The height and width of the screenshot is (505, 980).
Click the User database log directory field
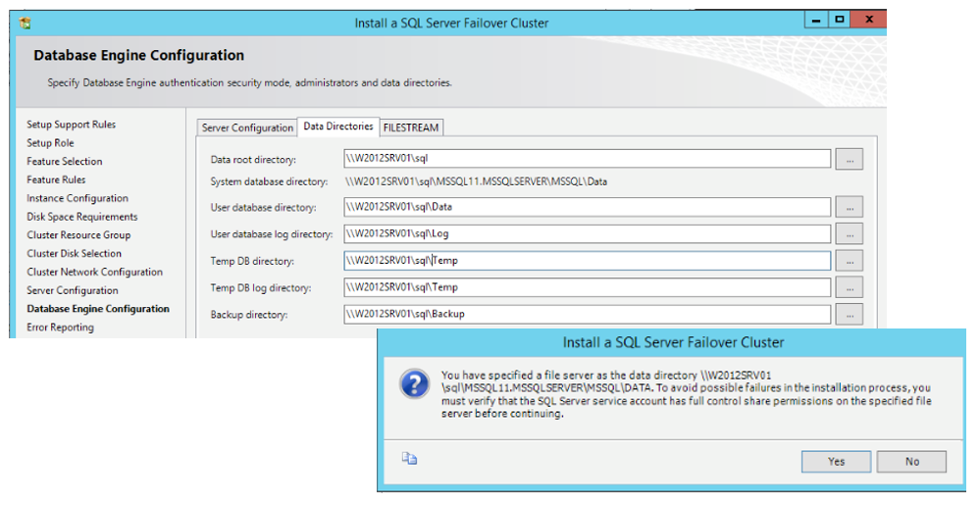(587, 233)
